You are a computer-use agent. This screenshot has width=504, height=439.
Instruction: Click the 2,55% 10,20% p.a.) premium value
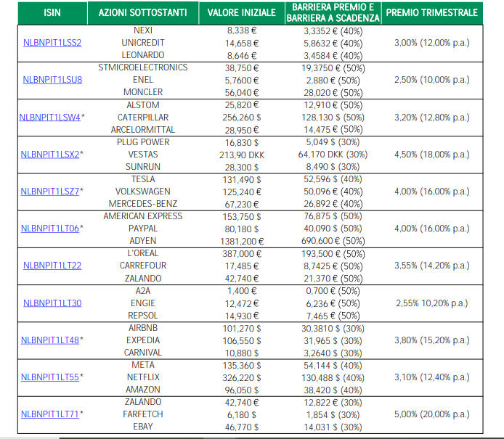(432, 303)
